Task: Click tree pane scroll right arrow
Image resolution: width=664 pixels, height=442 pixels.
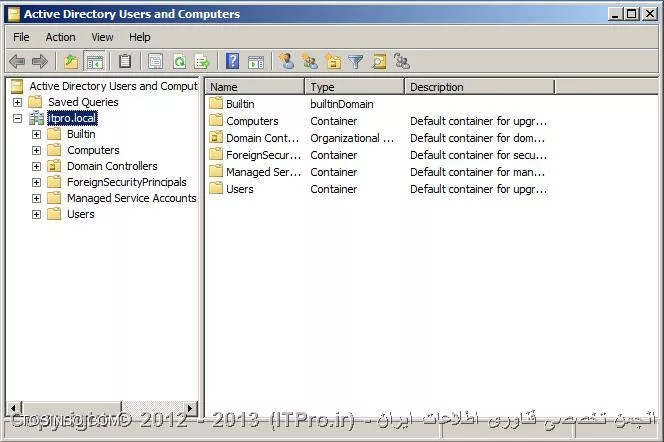Action: tap(190, 408)
